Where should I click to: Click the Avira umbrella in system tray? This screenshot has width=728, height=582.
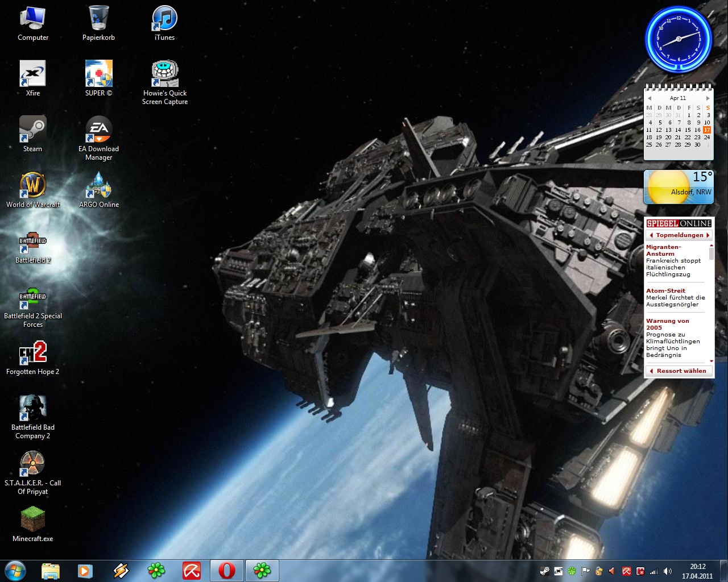tap(627, 571)
